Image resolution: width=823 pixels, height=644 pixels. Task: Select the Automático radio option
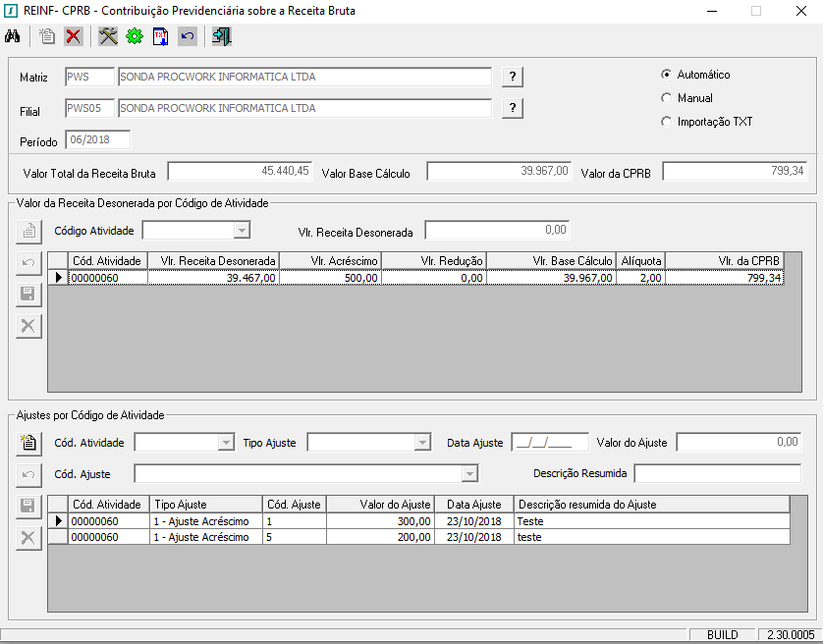(667, 75)
